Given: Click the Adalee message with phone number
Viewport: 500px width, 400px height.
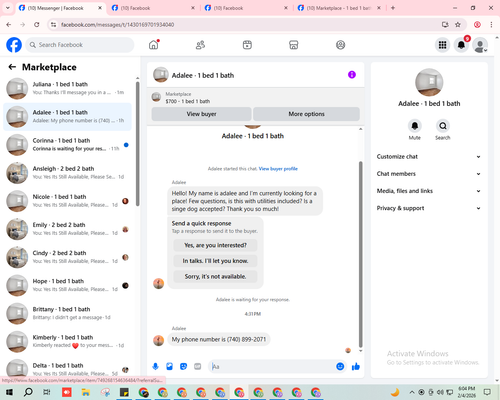Looking at the screenshot, I should pyautogui.click(x=219, y=339).
